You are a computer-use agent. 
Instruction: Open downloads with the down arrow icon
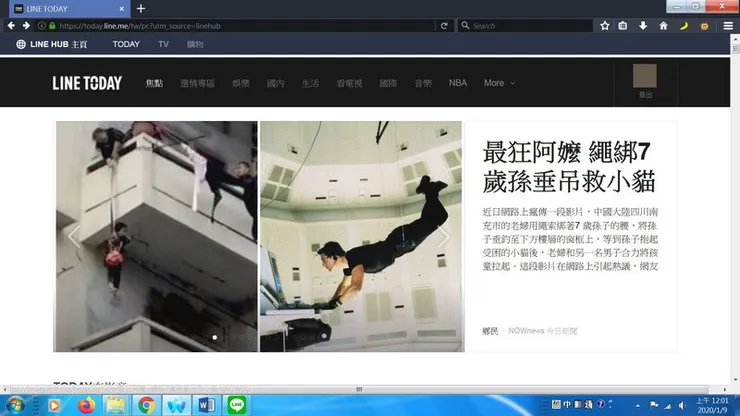[x=643, y=25]
